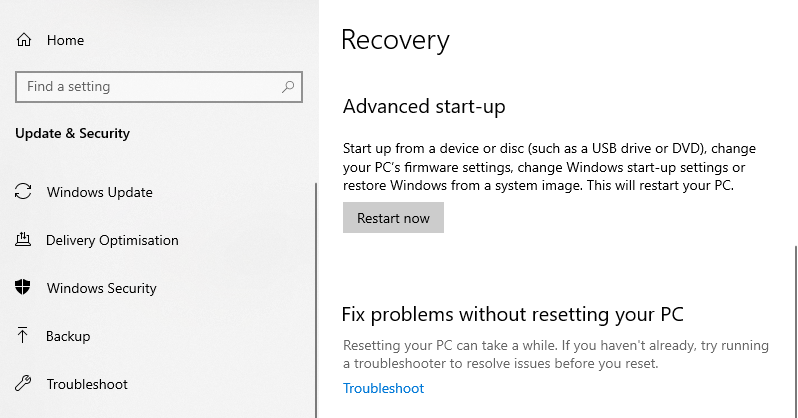
Task: Open the Backup settings label
Action: (68, 336)
